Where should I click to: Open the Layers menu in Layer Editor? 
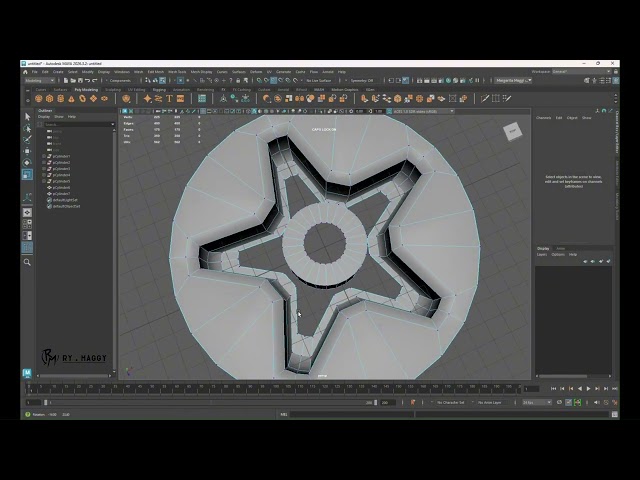click(542, 254)
